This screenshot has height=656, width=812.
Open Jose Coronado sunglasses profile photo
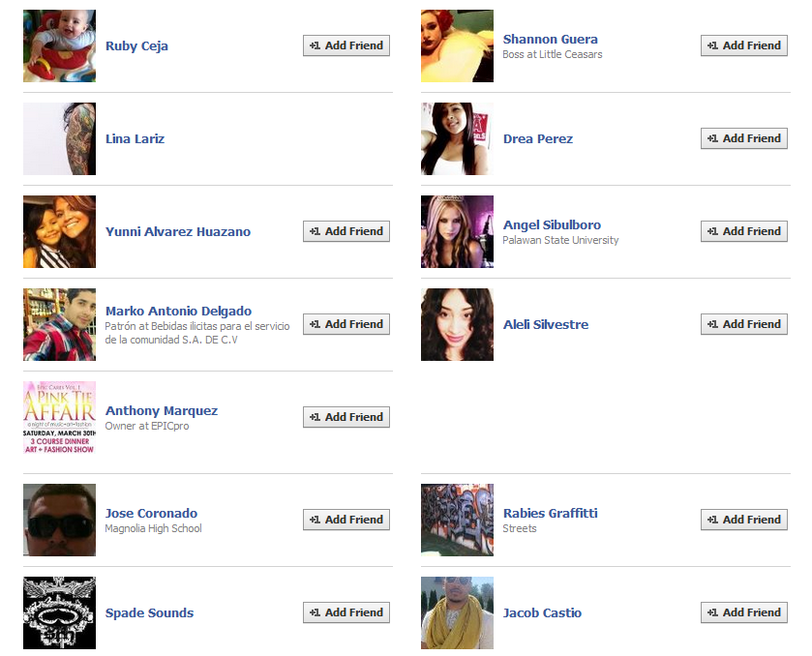click(60, 520)
